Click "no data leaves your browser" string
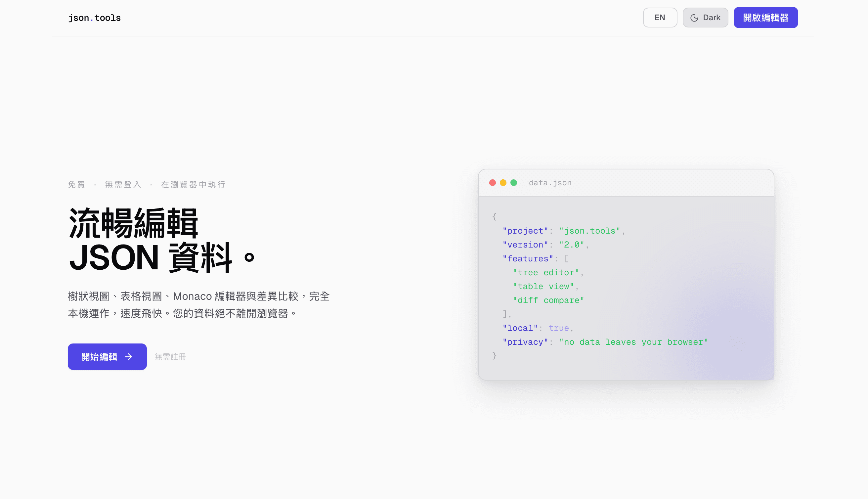Image resolution: width=868 pixels, height=499 pixels. pos(633,342)
